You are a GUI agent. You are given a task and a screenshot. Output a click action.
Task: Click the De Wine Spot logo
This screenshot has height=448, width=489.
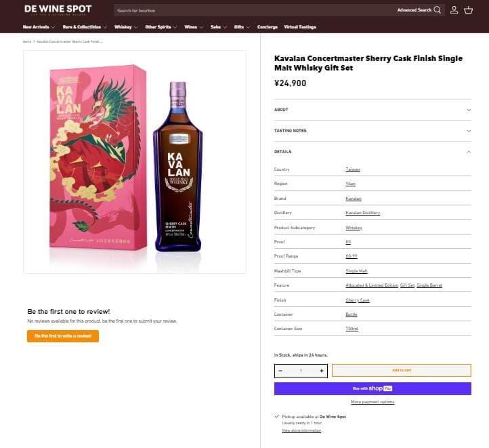coord(58,9)
